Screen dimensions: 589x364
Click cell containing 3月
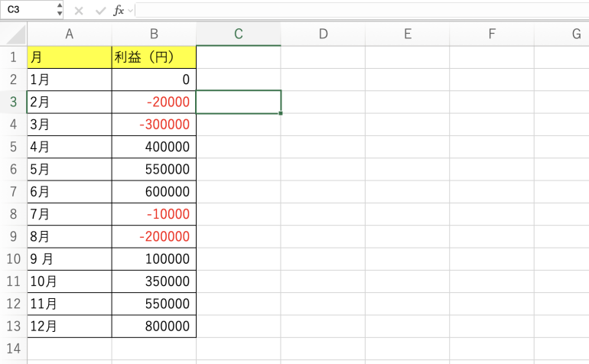pyautogui.click(x=70, y=125)
